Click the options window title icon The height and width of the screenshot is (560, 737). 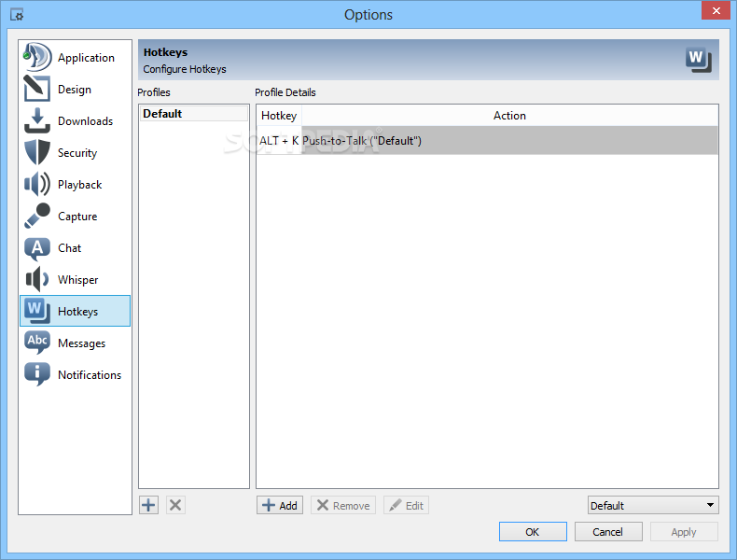tap(17, 15)
